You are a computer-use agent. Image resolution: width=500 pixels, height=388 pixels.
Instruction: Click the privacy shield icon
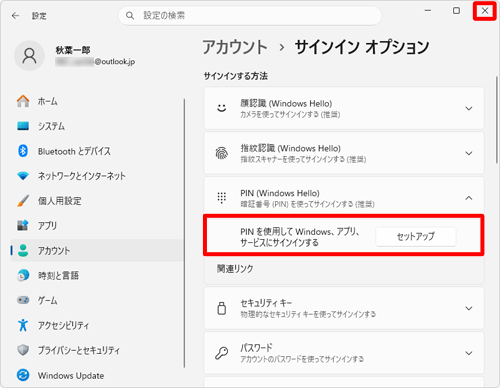tap(23, 350)
